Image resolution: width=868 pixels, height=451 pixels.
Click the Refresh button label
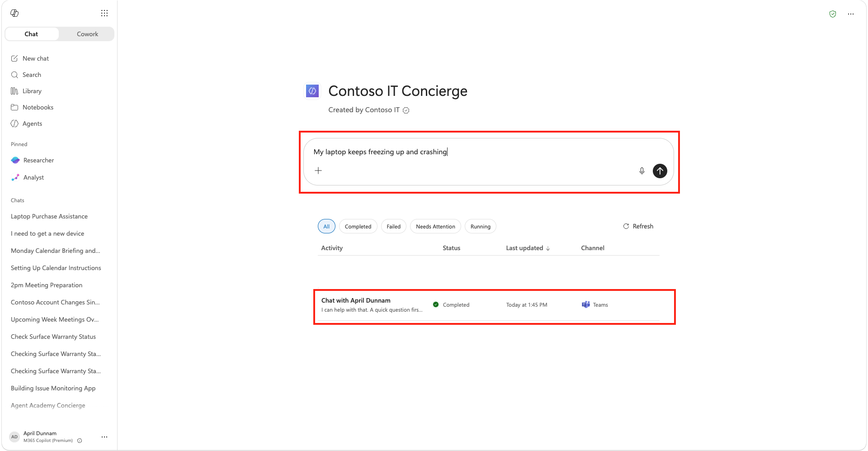643,226
